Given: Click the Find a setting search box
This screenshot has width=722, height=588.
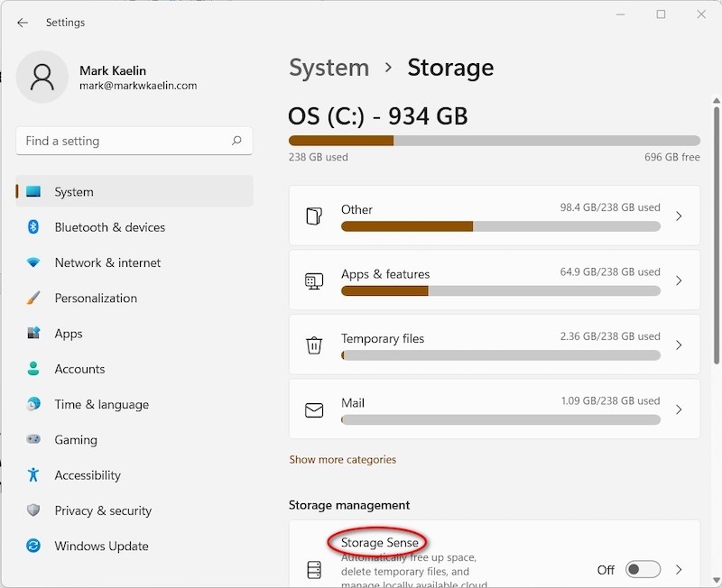Looking at the screenshot, I should (x=134, y=141).
